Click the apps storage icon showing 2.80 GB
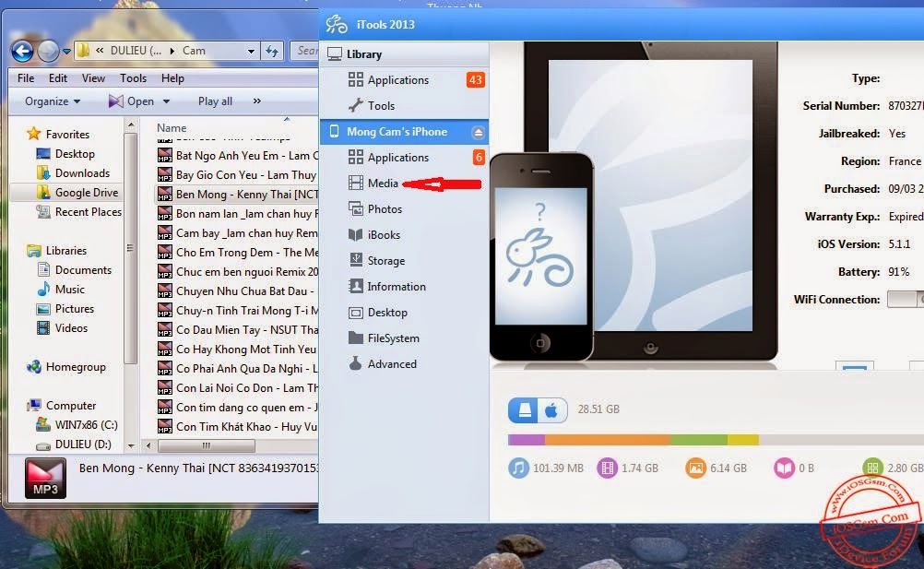This screenshot has width=924, height=569. click(872, 468)
